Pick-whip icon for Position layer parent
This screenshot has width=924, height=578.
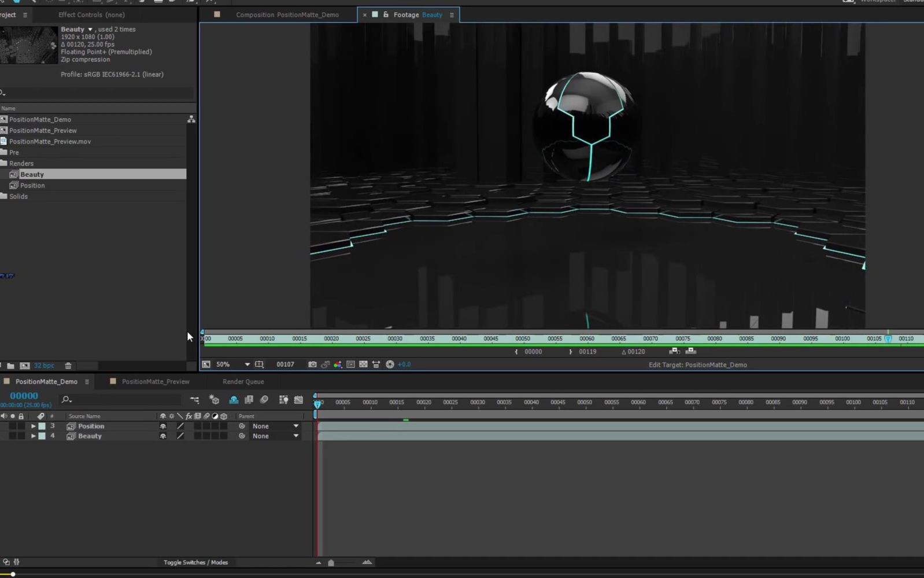click(242, 426)
